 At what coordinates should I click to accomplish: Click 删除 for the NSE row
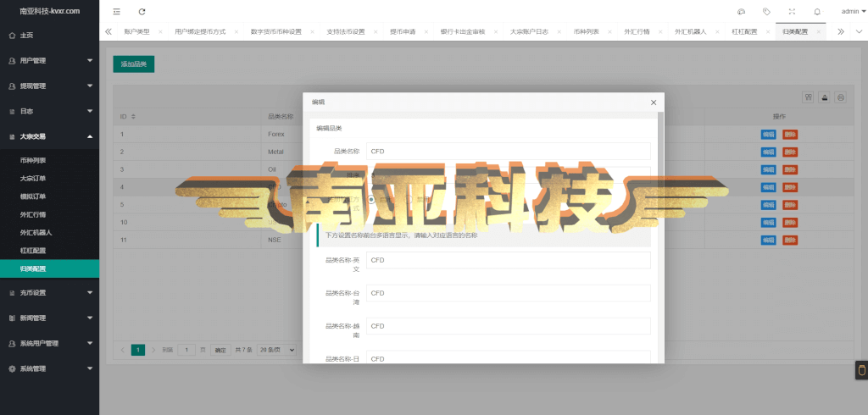(x=790, y=241)
